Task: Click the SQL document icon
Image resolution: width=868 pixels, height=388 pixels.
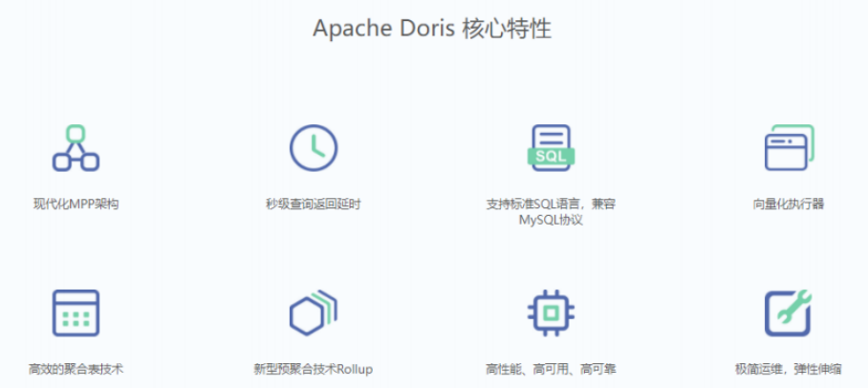Action: (x=551, y=148)
